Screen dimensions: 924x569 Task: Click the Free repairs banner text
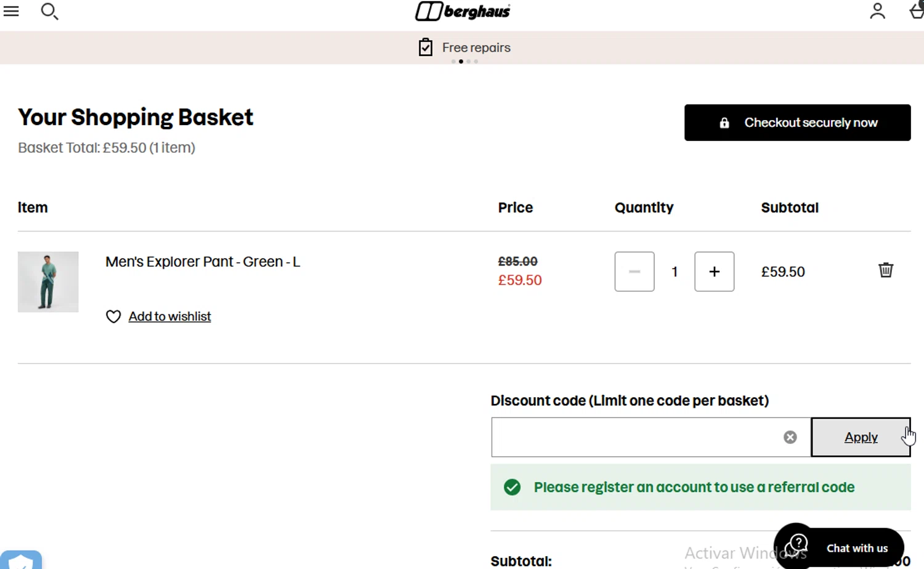(476, 47)
